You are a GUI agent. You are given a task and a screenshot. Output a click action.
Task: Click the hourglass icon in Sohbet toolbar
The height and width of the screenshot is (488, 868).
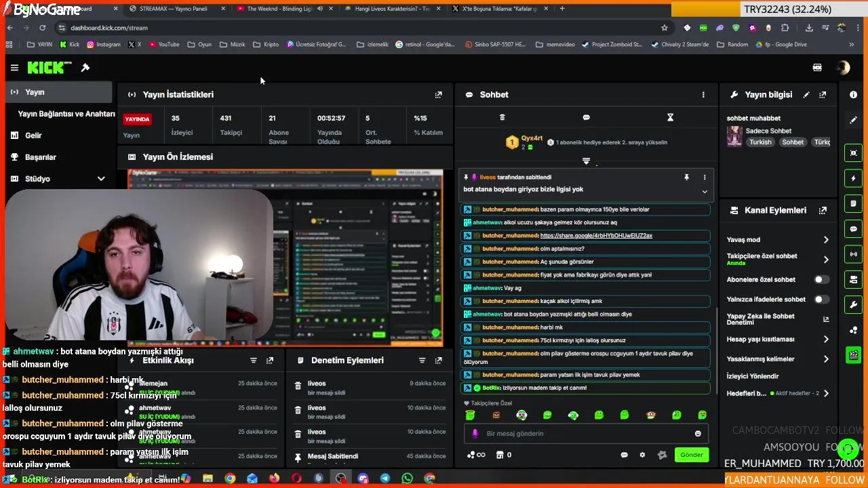click(670, 117)
